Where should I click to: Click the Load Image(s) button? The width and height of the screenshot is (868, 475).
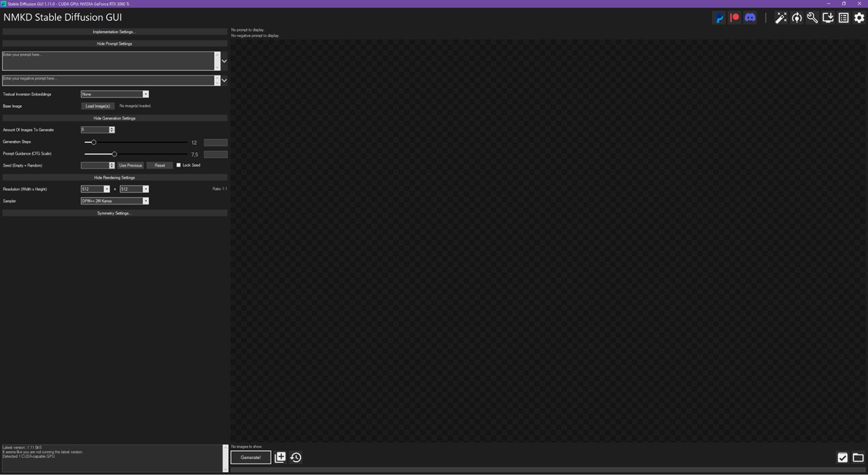(x=98, y=106)
